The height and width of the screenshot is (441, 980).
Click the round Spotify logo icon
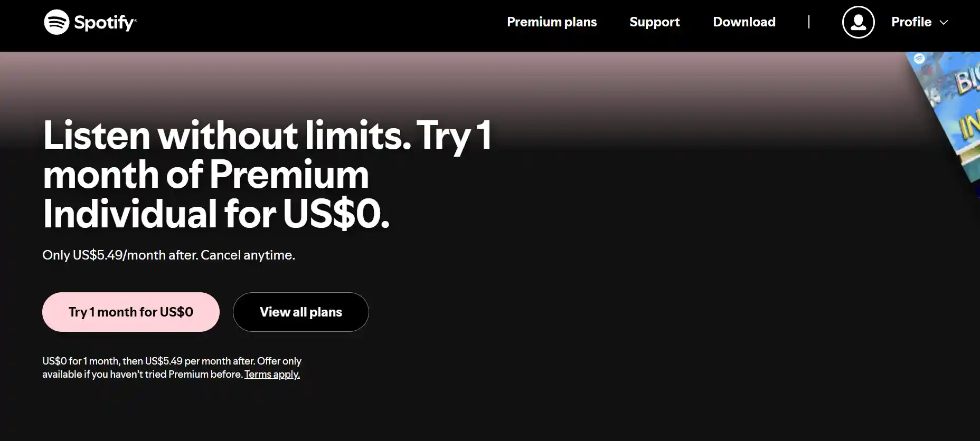(56, 22)
